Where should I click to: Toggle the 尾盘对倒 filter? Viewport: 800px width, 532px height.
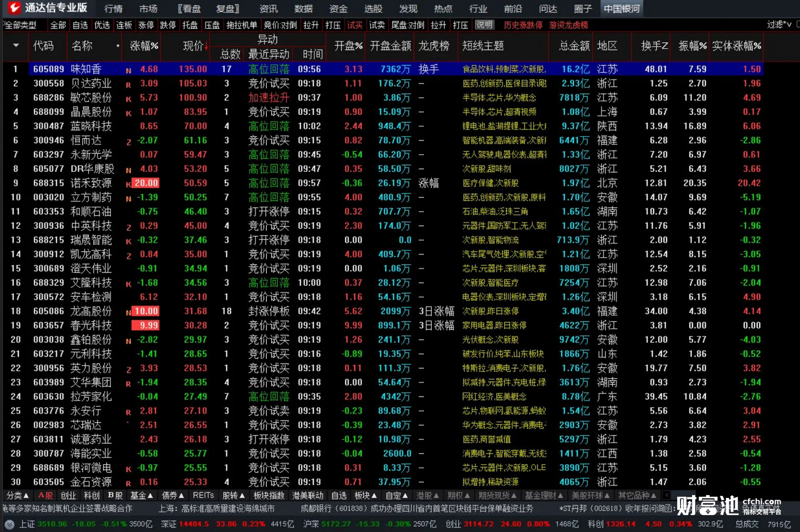[x=407, y=25]
